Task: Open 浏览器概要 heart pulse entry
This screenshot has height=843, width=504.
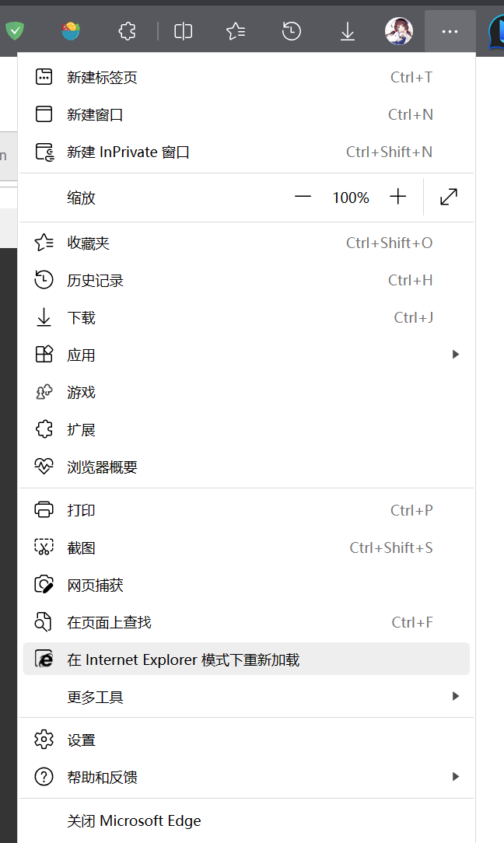Action: [247, 466]
